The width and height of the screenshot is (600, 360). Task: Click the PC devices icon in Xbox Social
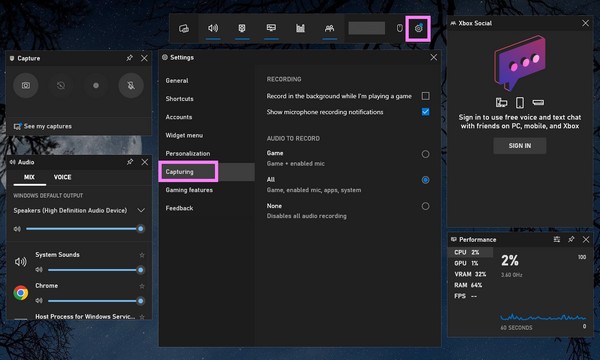tap(501, 102)
